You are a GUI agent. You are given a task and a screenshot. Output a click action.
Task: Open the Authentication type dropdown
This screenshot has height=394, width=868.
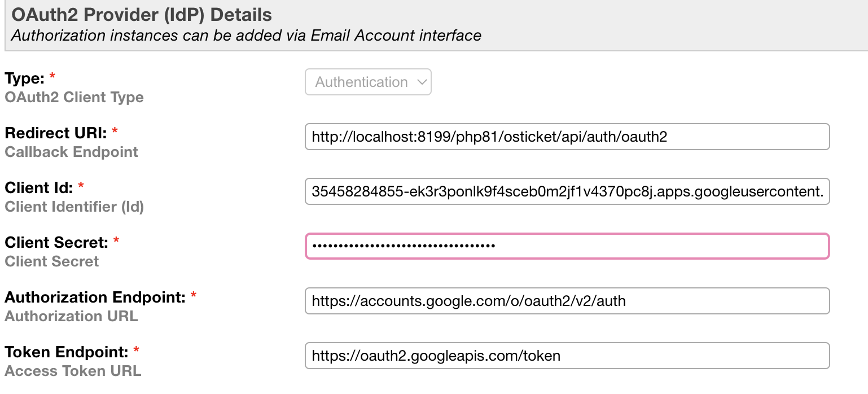point(368,82)
